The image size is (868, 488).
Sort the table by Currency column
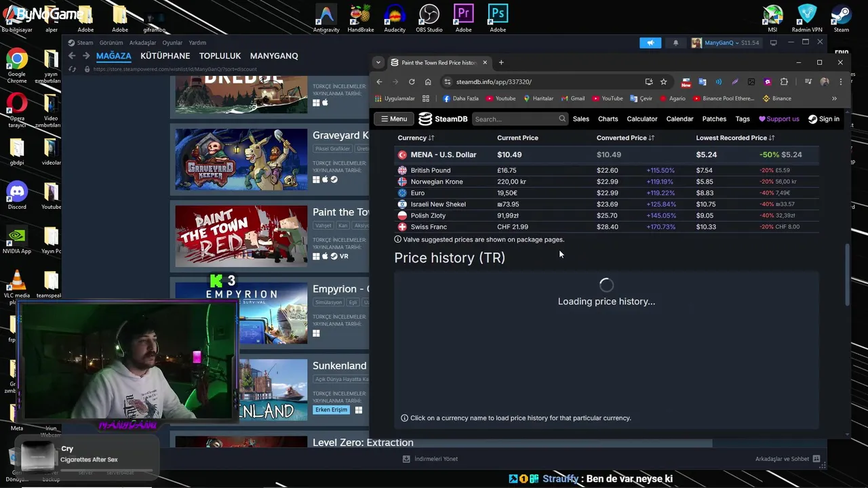(416, 138)
